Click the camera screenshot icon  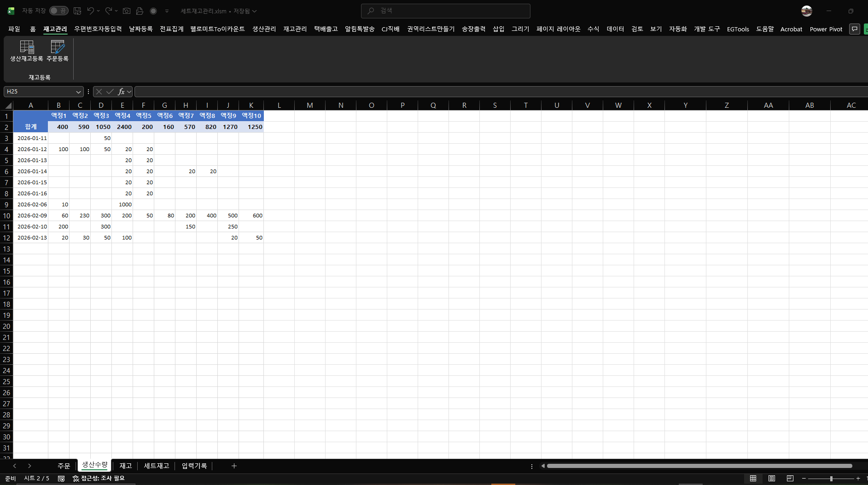coord(127,11)
